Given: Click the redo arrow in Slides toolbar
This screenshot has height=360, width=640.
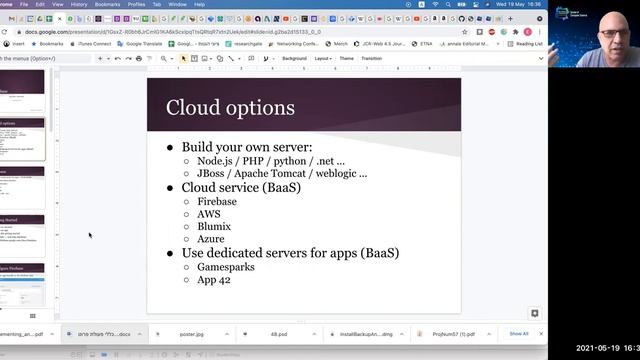Looking at the screenshot, I should [x=129, y=59].
